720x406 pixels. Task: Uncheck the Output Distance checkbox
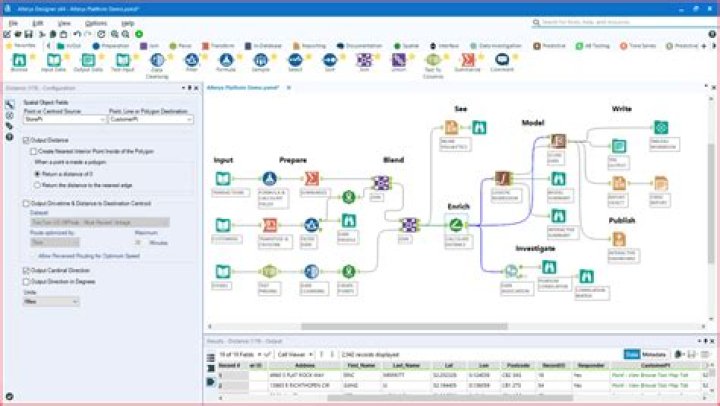(x=26, y=140)
